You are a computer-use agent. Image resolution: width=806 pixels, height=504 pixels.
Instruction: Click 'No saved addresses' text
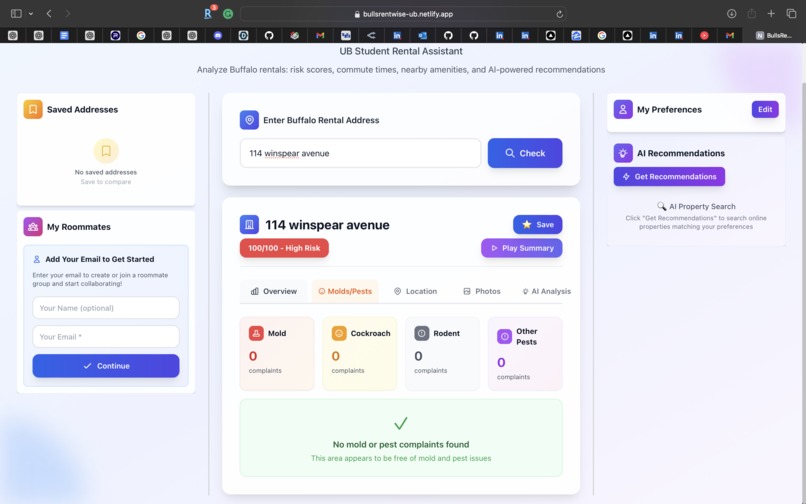(106, 172)
